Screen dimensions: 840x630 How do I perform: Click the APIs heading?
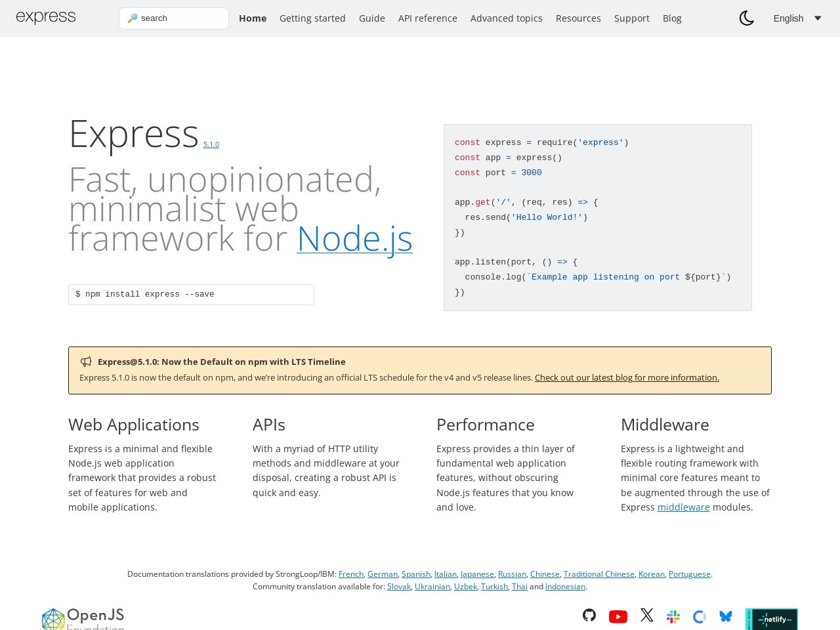(x=269, y=425)
